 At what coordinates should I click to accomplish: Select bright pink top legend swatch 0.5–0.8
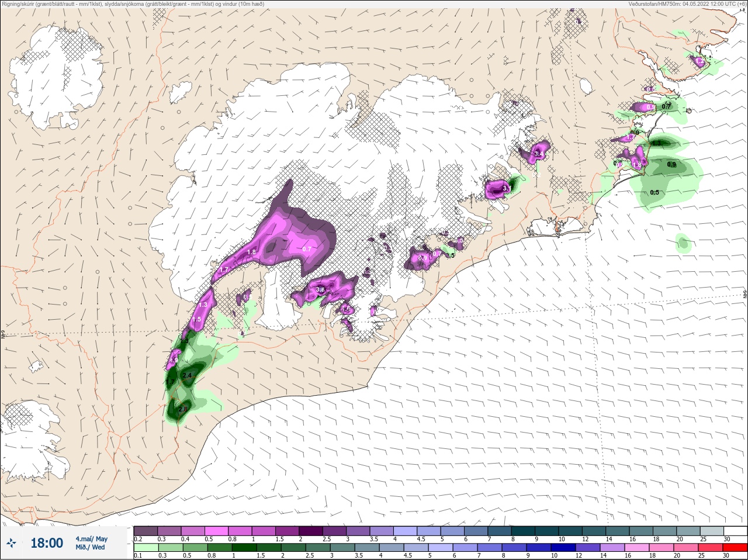pyautogui.click(x=216, y=531)
